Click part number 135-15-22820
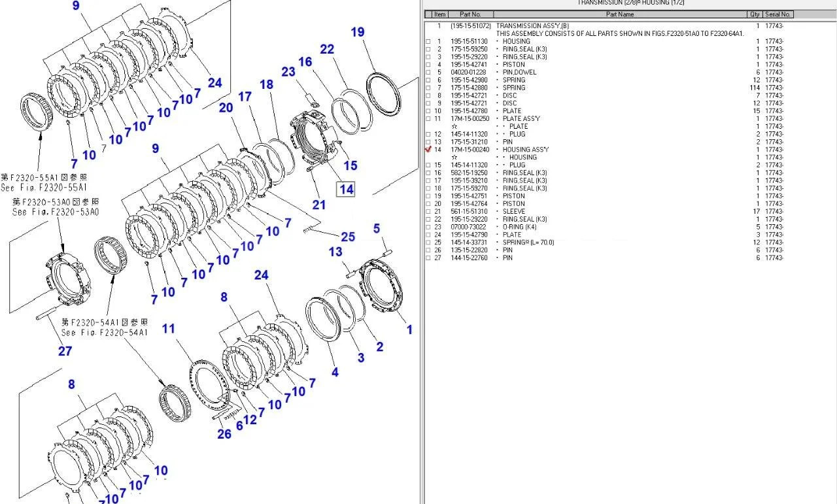The height and width of the screenshot is (504, 837). click(x=470, y=250)
